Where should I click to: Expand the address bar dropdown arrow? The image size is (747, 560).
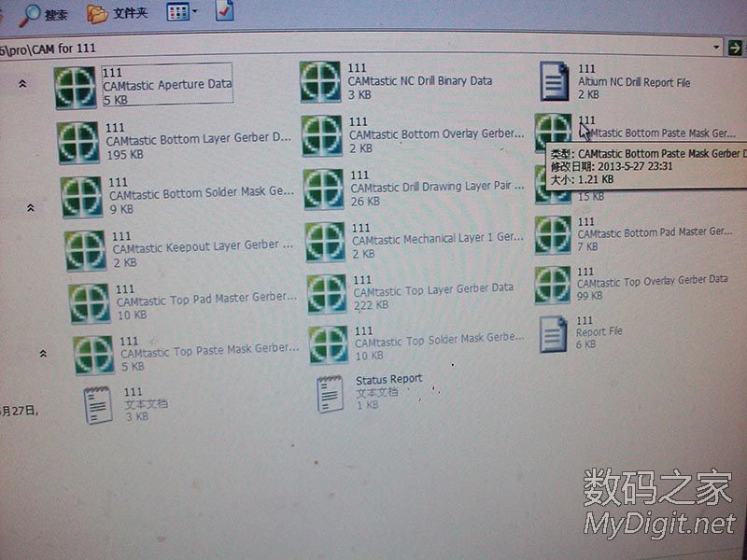tap(716, 48)
